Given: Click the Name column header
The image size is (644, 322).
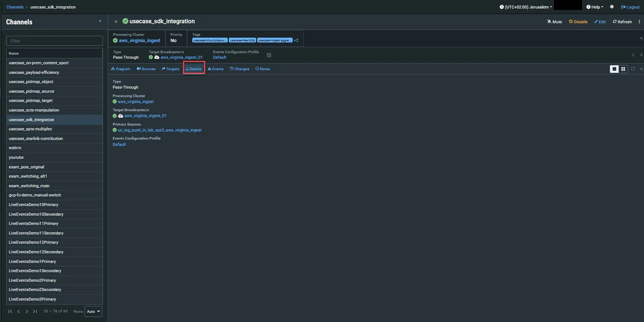Looking at the screenshot, I should coord(55,54).
